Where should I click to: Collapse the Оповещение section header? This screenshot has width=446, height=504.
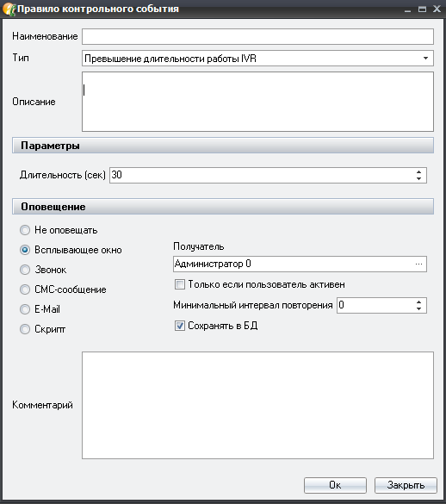(223, 207)
